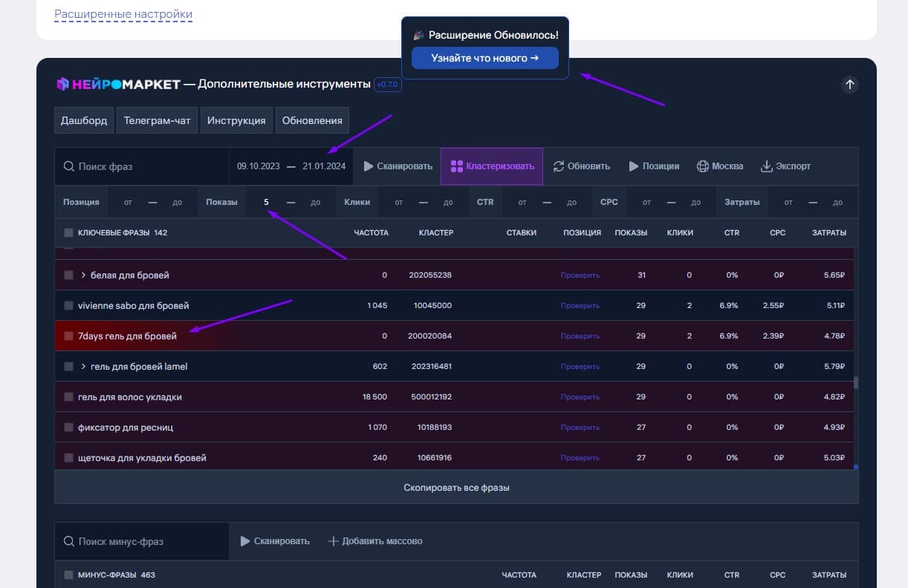908x588 pixels.
Task: Click Проверить for гель для волос укладки
Action: click(x=580, y=397)
